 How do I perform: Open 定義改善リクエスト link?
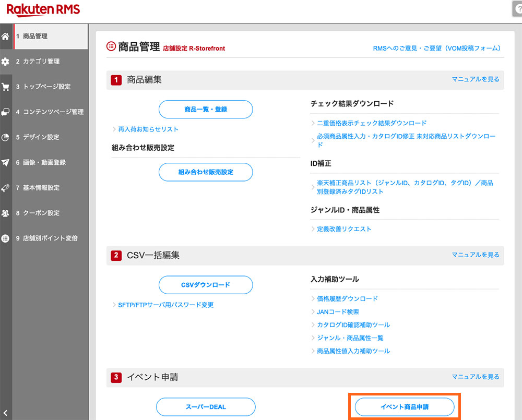pos(344,229)
